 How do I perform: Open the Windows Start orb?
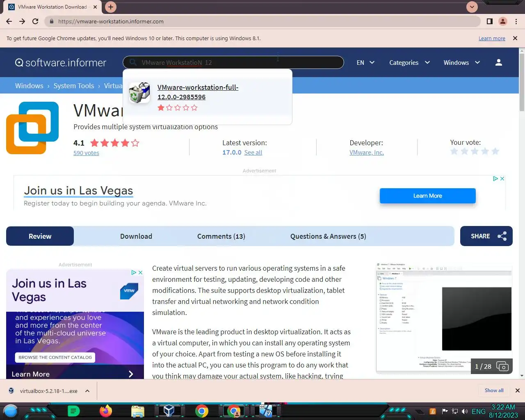(11, 411)
